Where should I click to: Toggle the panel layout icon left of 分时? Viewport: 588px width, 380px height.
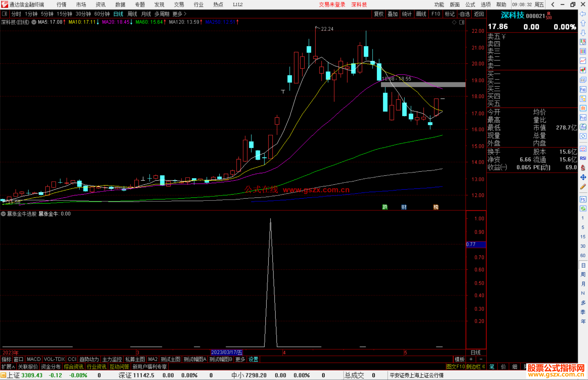tap(5, 14)
